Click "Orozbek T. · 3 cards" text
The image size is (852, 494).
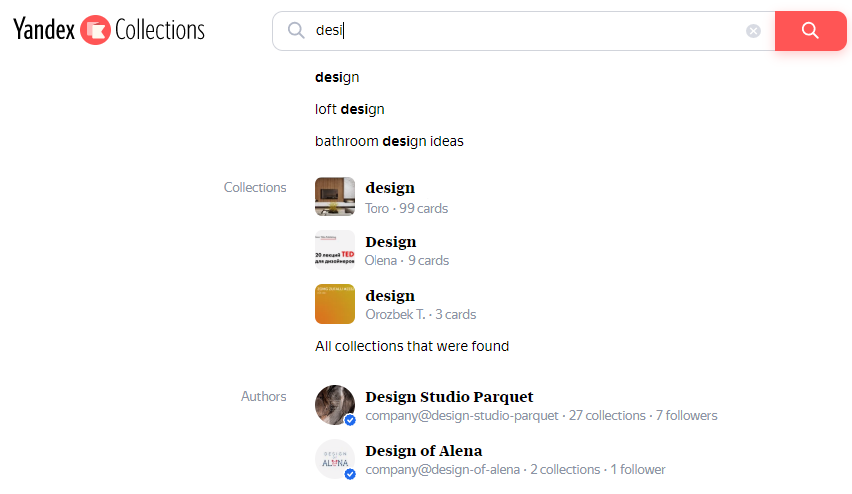421,315
